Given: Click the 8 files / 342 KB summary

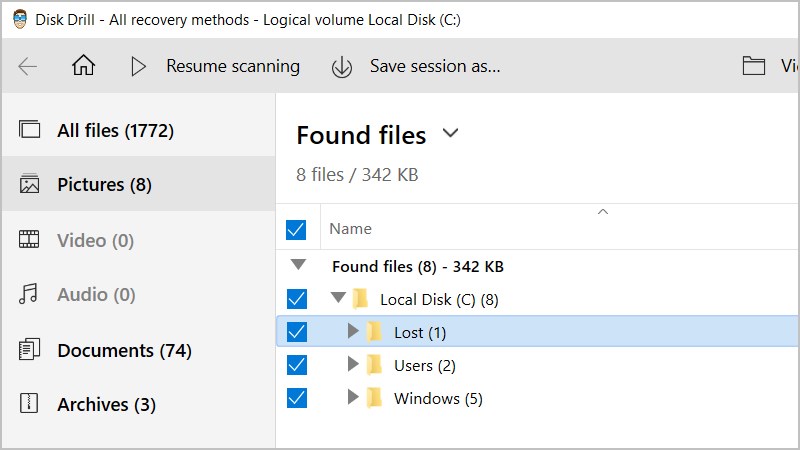Looking at the screenshot, I should point(357,175).
